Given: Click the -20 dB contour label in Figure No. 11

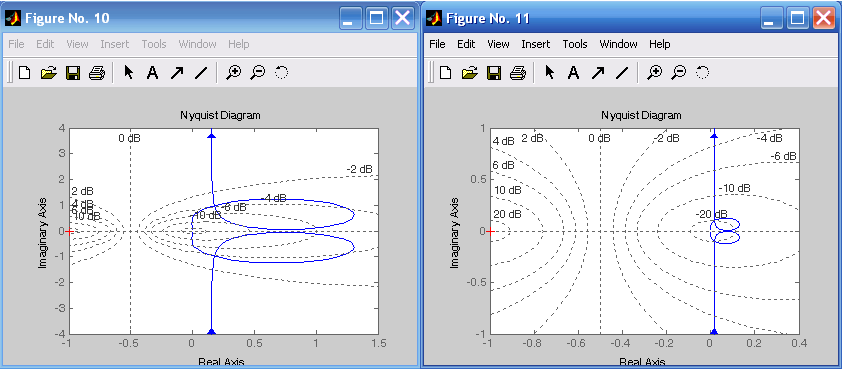Looking at the screenshot, I should [712, 214].
